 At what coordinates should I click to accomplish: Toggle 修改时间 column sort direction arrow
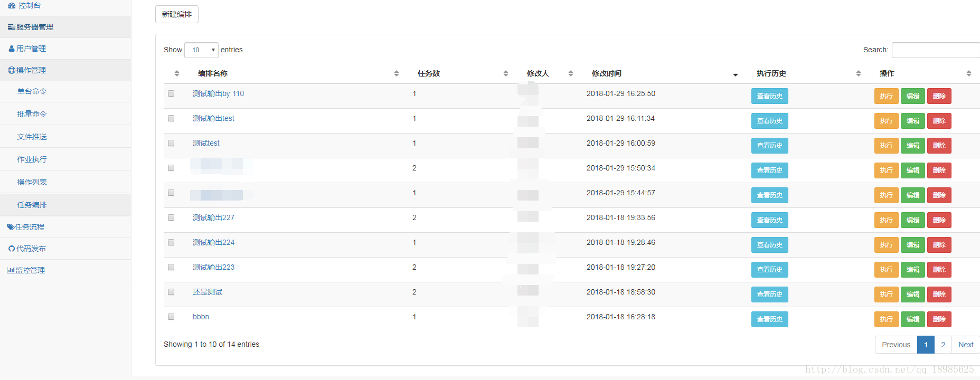point(736,74)
